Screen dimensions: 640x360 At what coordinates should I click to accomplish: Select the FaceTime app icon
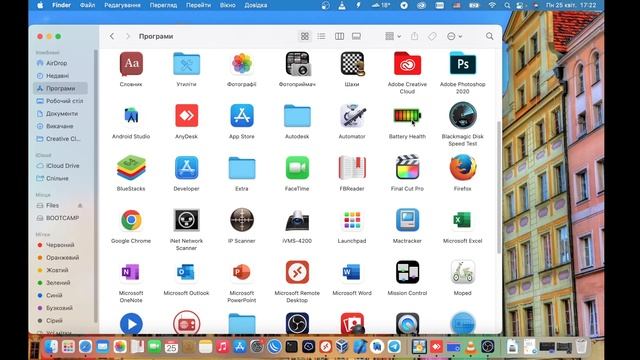coord(297,168)
